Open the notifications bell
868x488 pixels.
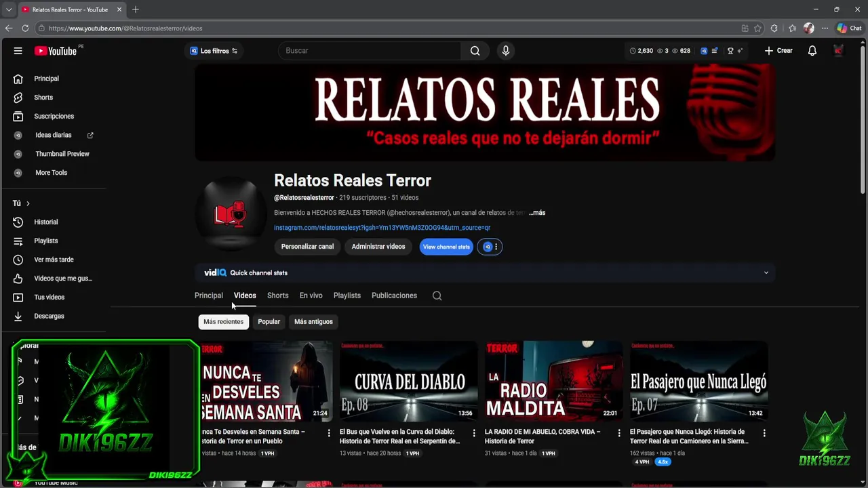pyautogui.click(x=812, y=51)
